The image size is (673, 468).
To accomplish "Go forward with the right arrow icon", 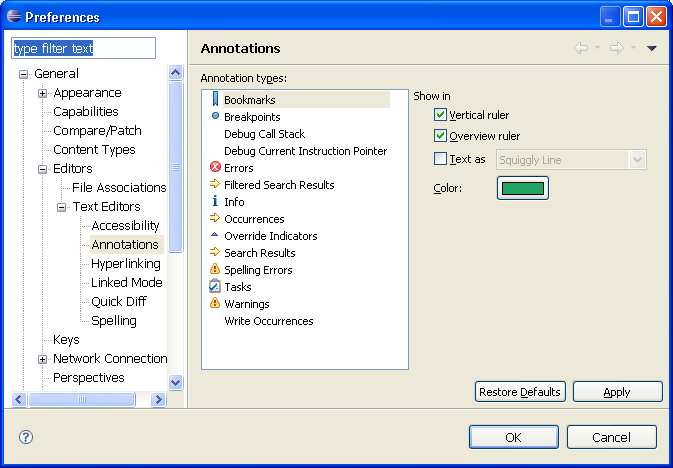I will [617, 48].
